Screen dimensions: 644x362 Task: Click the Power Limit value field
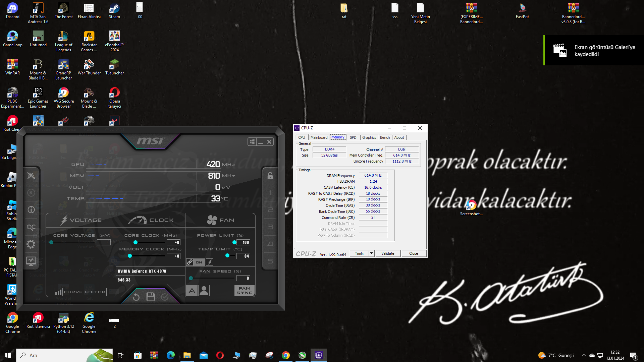pyautogui.click(x=244, y=242)
